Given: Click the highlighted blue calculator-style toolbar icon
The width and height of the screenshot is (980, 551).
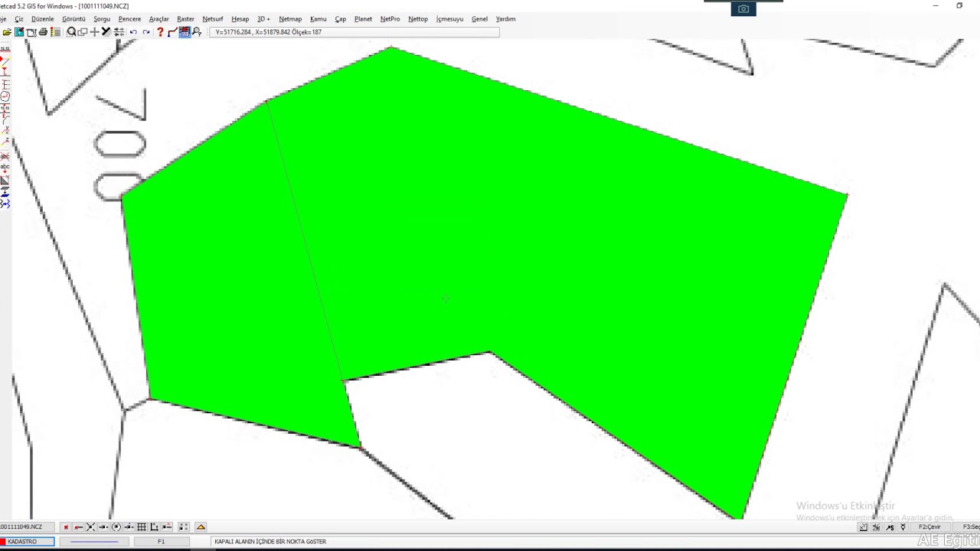Looking at the screenshot, I should pos(185,32).
